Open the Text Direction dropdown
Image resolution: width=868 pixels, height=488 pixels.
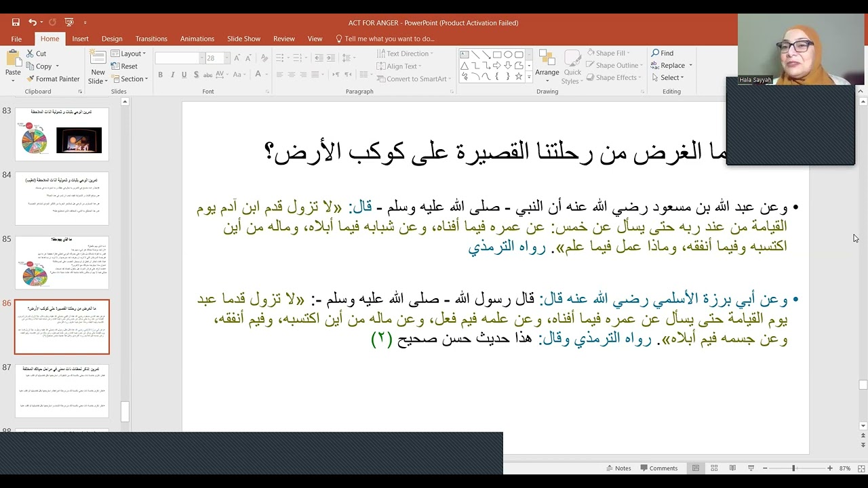click(x=405, y=54)
